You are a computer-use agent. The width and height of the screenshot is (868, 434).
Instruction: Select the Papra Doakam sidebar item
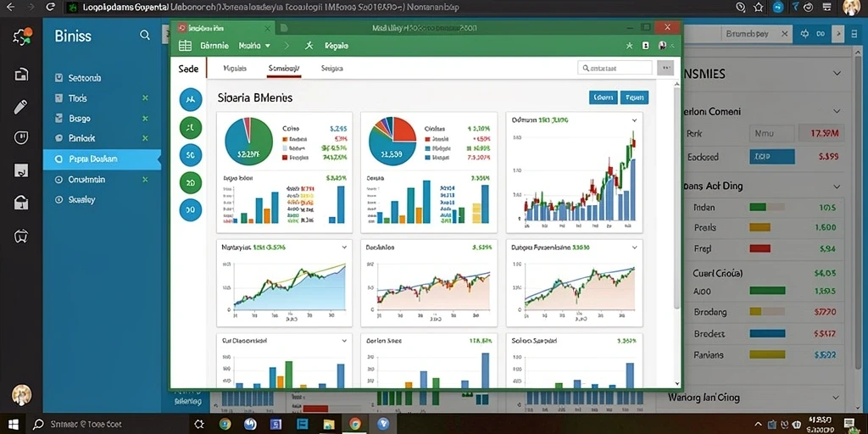point(102,159)
